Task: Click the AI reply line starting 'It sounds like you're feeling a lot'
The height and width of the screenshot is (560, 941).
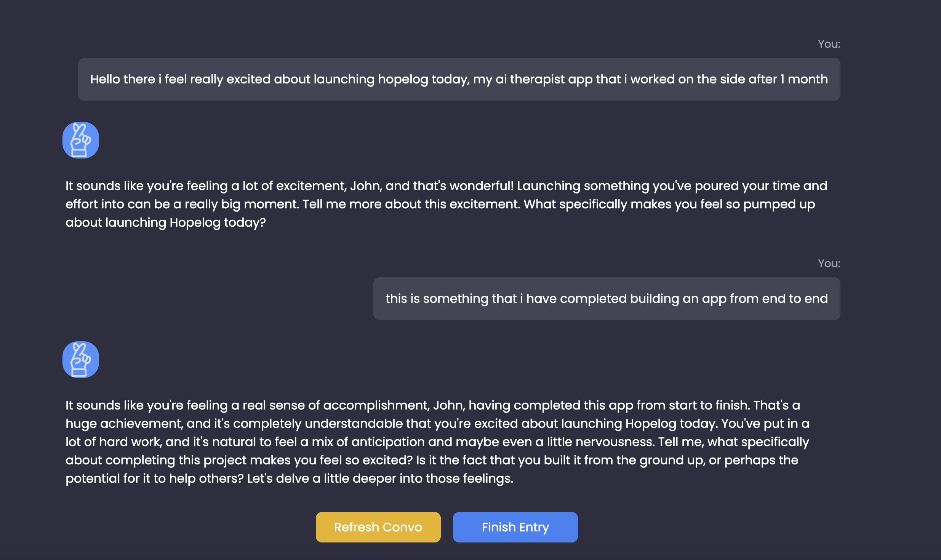Action: click(x=446, y=186)
